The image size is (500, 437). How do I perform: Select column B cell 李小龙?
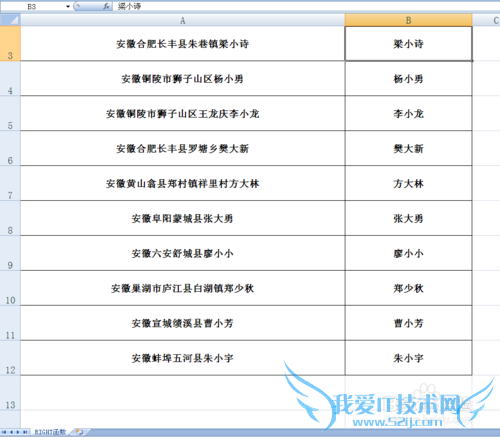point(408,114)
